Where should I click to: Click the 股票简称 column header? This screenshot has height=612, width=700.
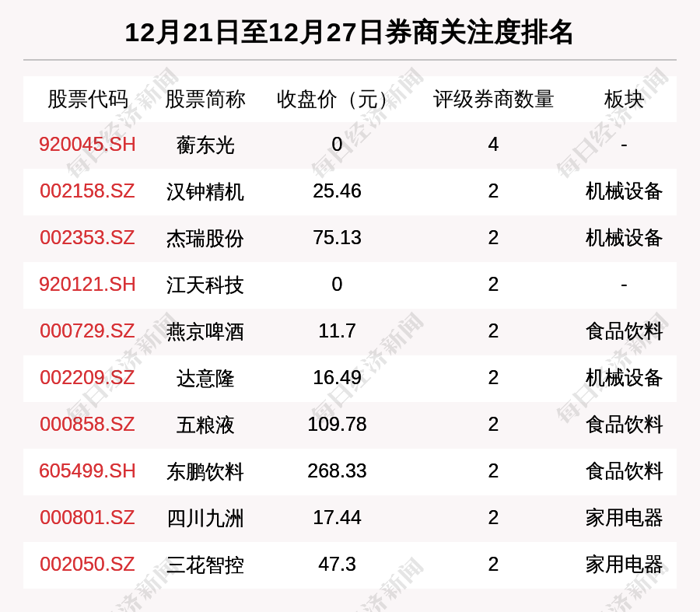pyautogui.click(x=205, y=99)
